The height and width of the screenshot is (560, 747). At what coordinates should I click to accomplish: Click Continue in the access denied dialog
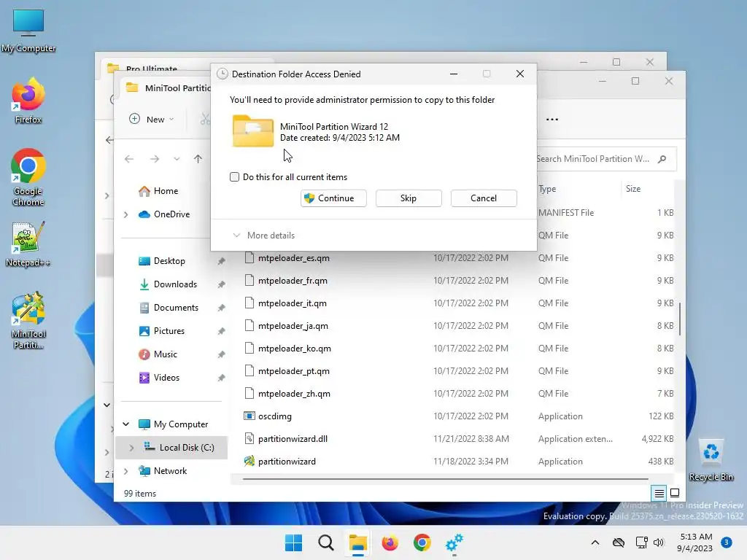pyautogui.click(x=333, y=198)
